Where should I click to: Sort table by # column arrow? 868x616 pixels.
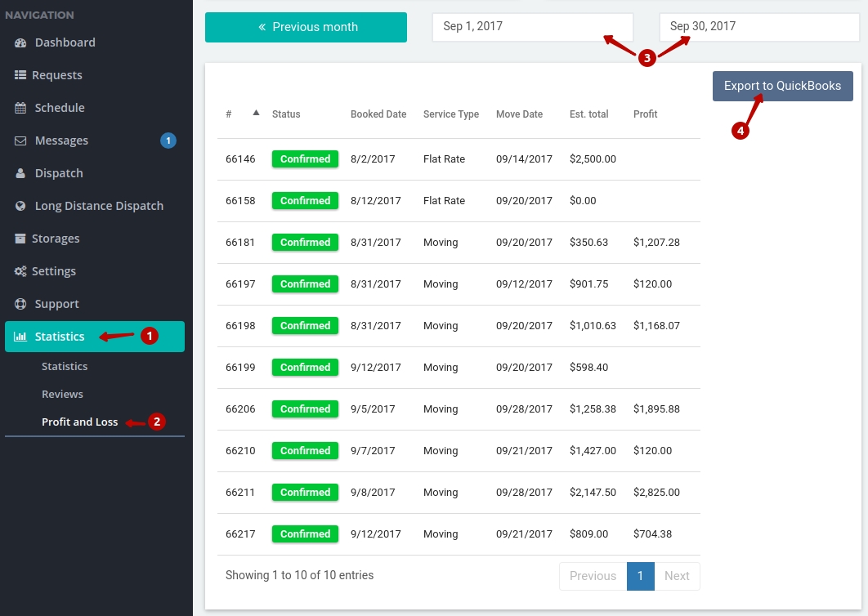[256, 113]
